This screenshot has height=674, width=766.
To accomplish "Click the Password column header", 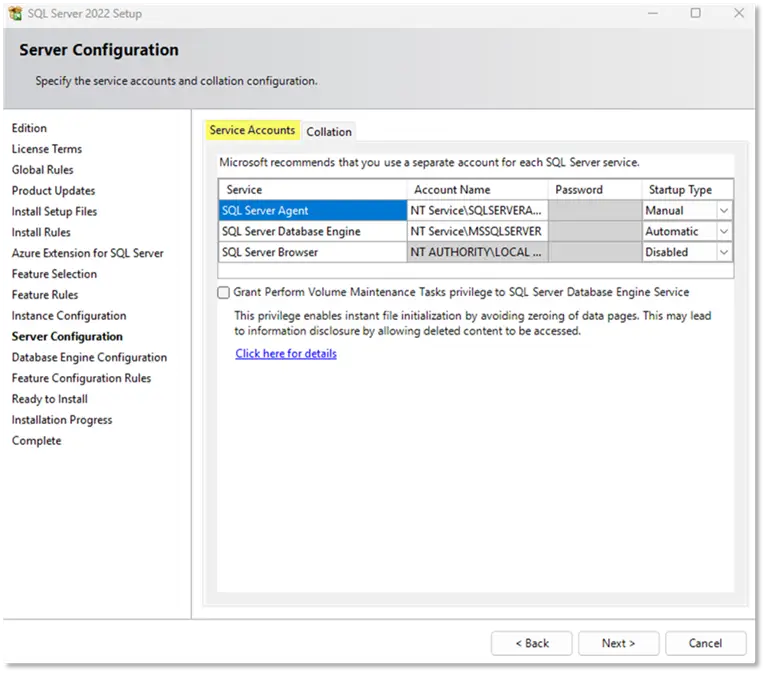I will (x=595, y=190).
